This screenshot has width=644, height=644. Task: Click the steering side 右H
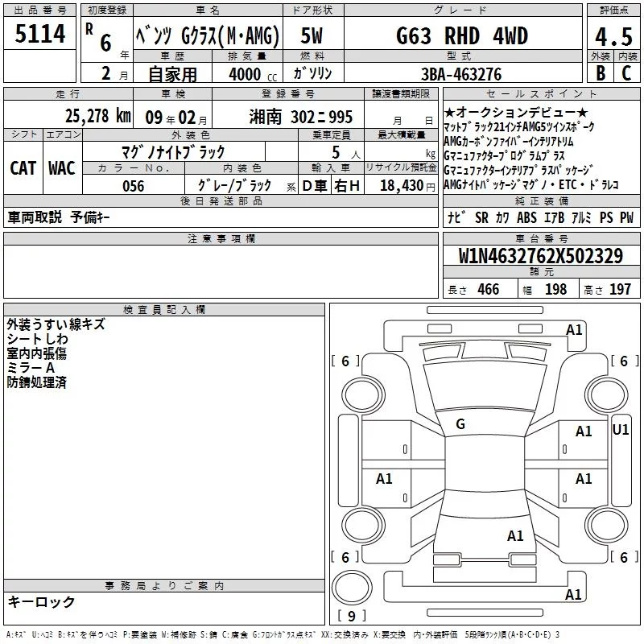(x=347, y=186)
